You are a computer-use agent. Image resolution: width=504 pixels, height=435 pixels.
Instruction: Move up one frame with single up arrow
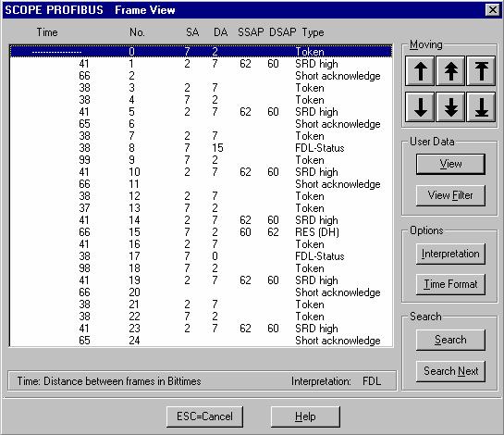(420, 70)
